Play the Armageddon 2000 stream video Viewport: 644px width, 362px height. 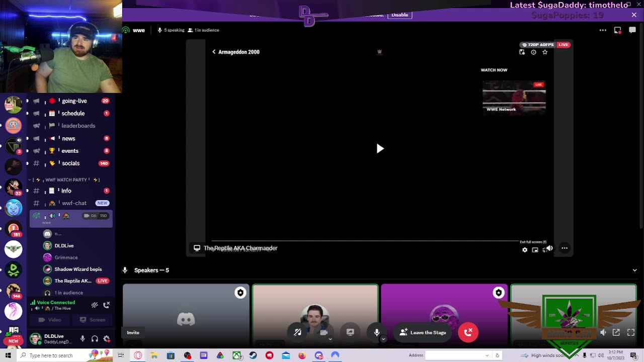380,148
